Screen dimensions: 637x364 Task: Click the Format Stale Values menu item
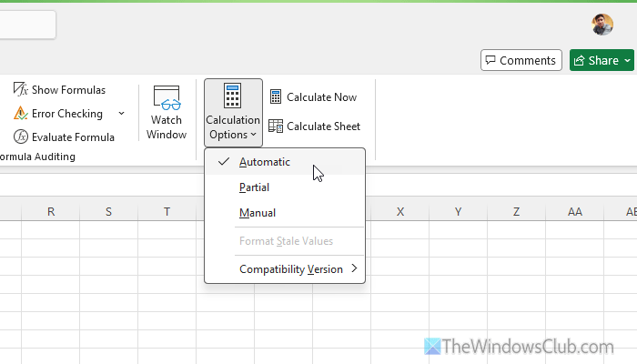(x=286, y=241)
